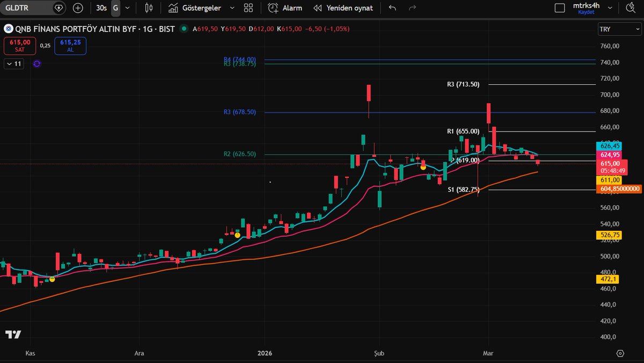Open the Göstergeler indicators menu
Screen dimensions: 644x363
tap(194, 8)
